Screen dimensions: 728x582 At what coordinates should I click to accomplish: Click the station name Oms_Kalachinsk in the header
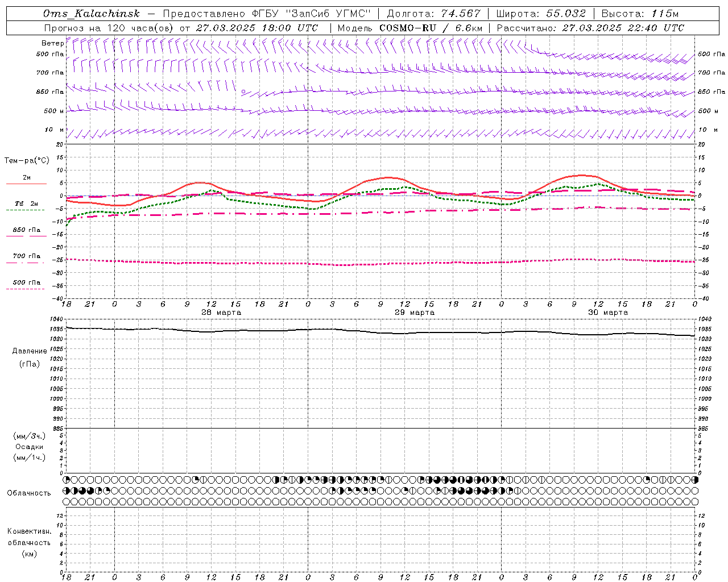point(91,14)
